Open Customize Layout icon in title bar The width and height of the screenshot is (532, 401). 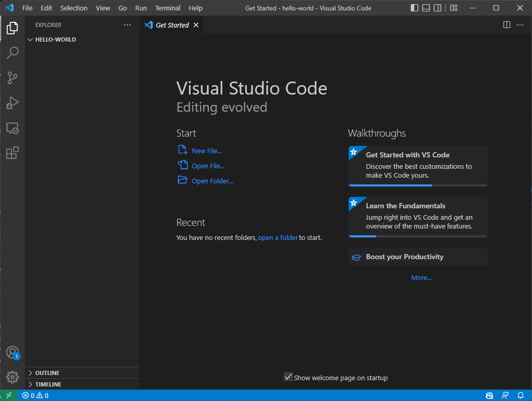click(454, 8)
